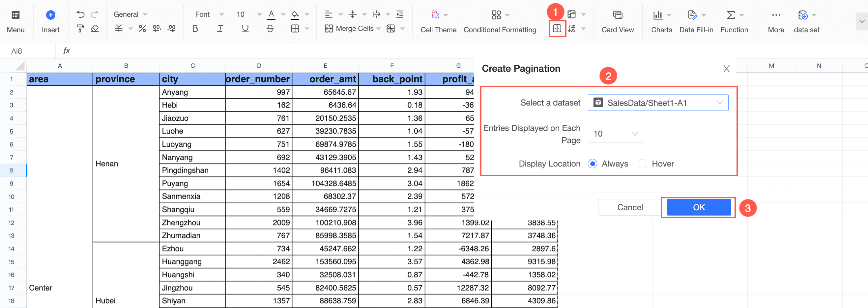
Task: Click the blue Insert plus icon
Action: [x=50, y=15]
